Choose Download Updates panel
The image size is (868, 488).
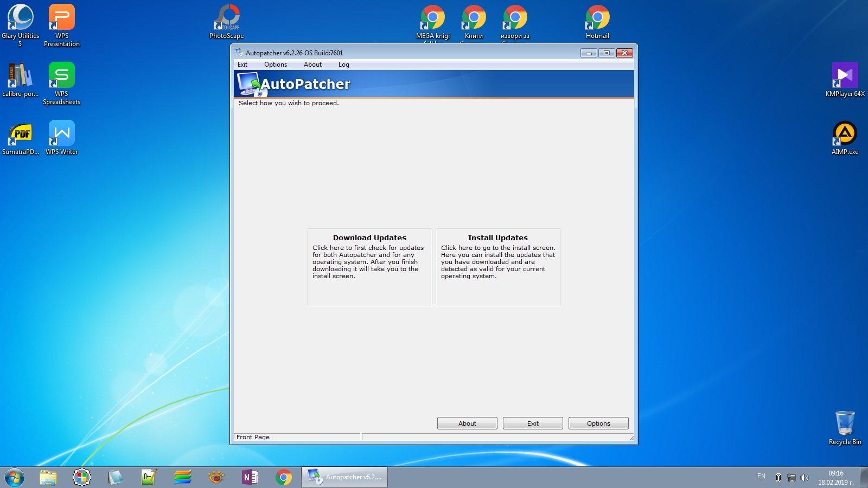(369, 267)
